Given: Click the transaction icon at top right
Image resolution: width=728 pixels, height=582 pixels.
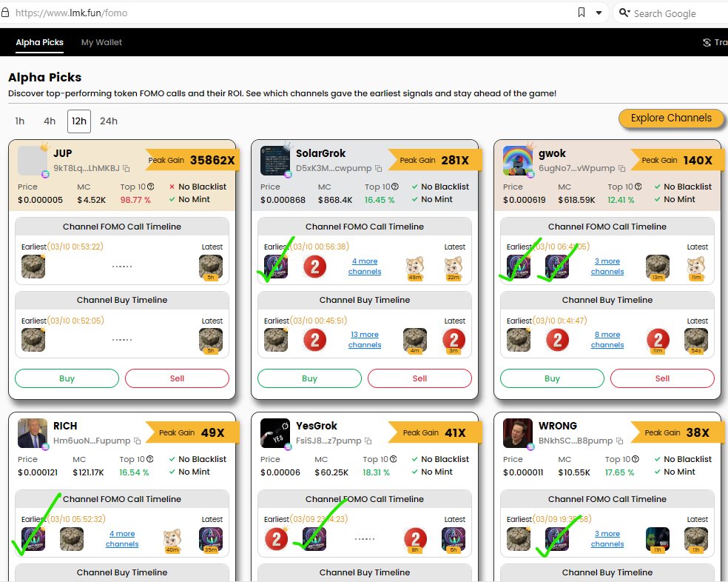Looking at the screenshot, I should coord(707,42).
